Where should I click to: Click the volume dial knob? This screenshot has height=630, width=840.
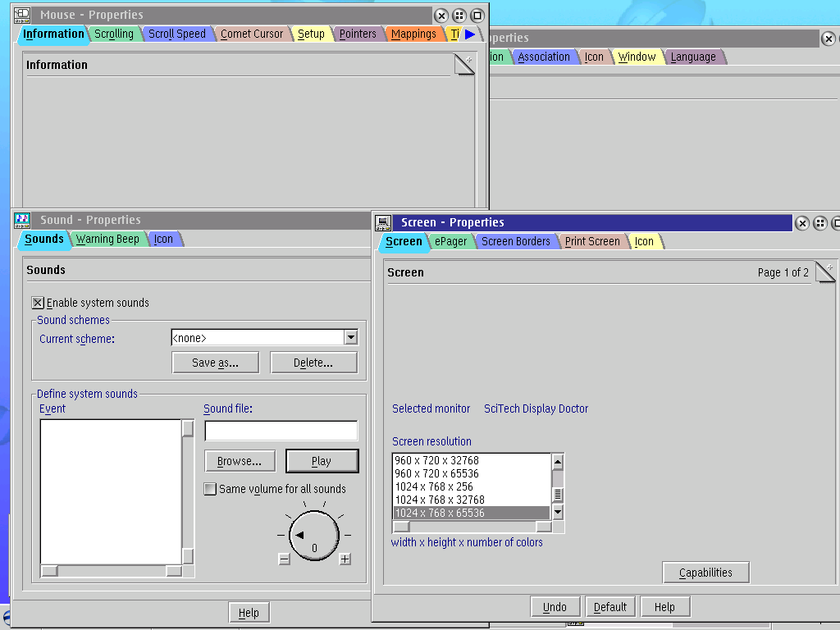point(314,535)
